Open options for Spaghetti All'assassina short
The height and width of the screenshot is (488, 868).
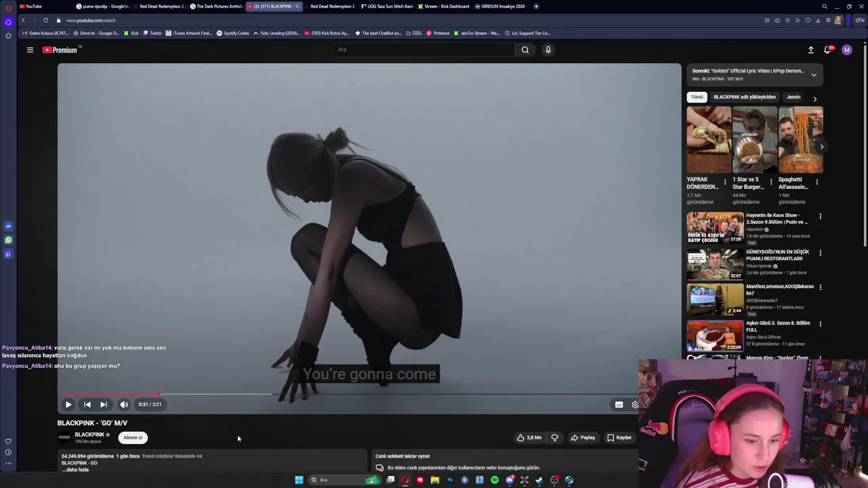point(817,182)
